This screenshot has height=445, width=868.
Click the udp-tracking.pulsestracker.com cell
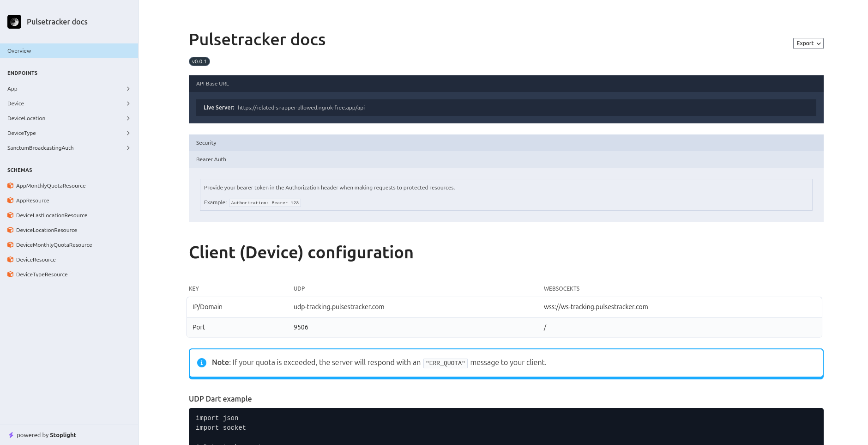click(x=339, y=307)
